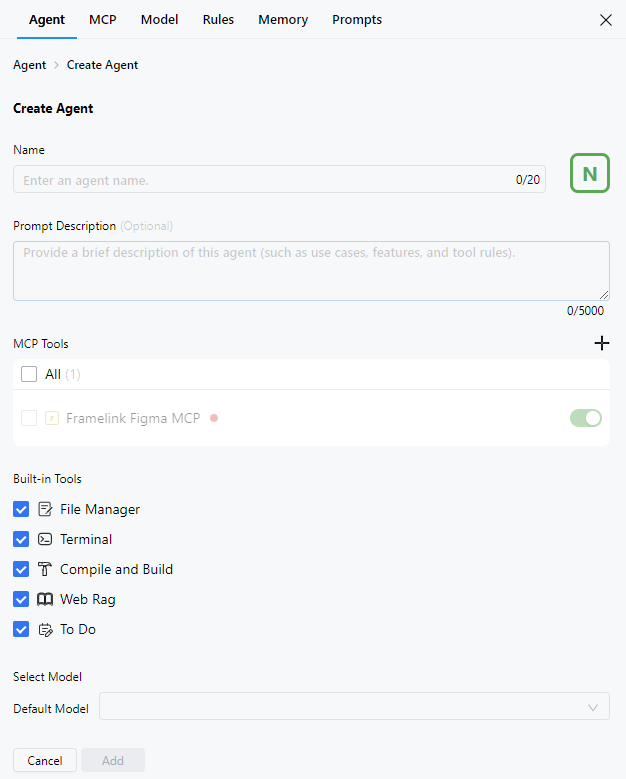Screen dimensions: 626x779
Task: Uncheck the File Manager checkbox
Action: click(x=21, y=509)
